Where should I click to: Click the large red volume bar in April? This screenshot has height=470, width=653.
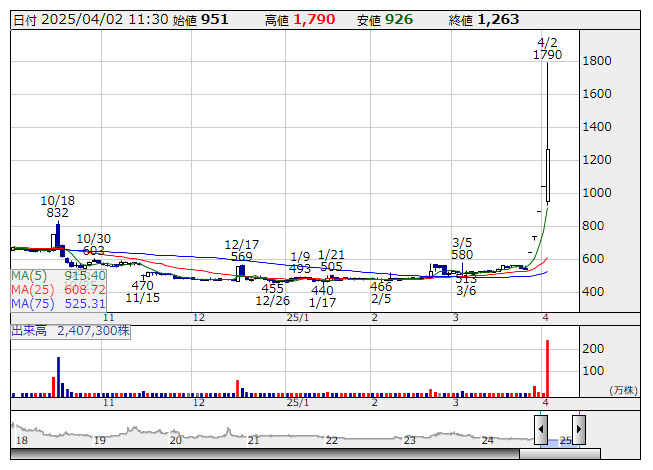(547, 368)
